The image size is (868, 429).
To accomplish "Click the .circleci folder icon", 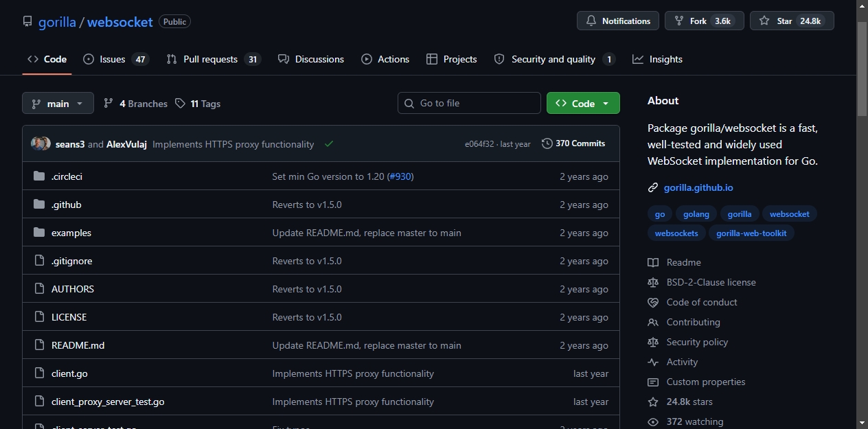I will [x=39, y=176].
